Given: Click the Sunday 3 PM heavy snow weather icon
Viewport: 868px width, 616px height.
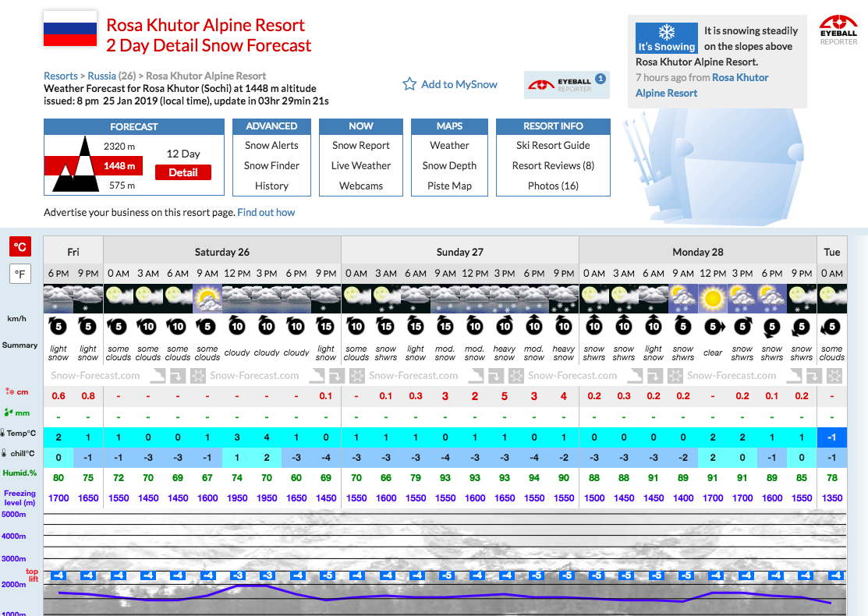Looking at the screenshot, I should click(505, 299).
